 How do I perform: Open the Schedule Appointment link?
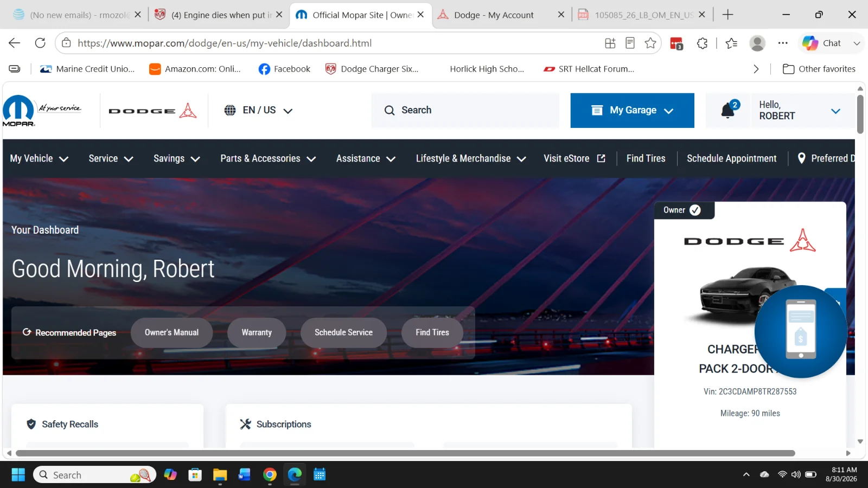tap(731, 158)
